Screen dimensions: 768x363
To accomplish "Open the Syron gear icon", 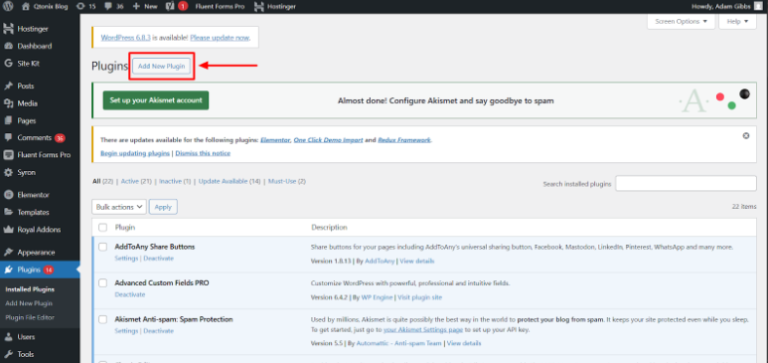I will point(8,172).
